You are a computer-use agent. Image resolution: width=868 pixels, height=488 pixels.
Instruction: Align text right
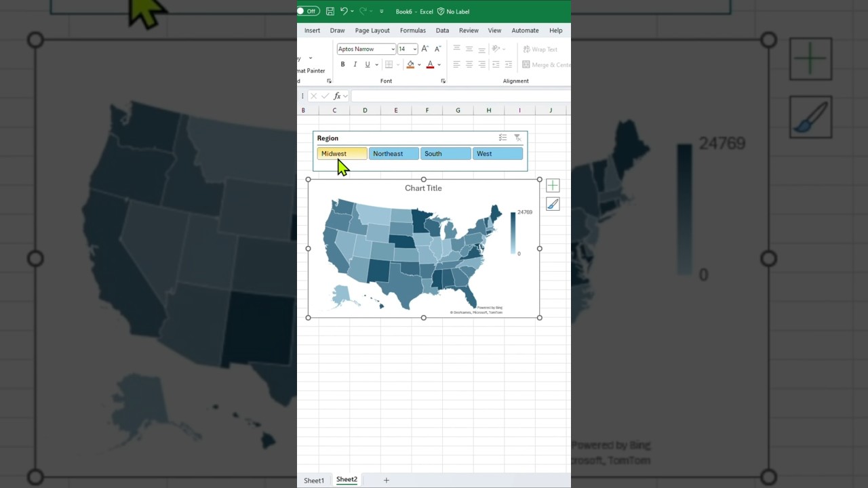pyautogui.click(x=481, y=64)
